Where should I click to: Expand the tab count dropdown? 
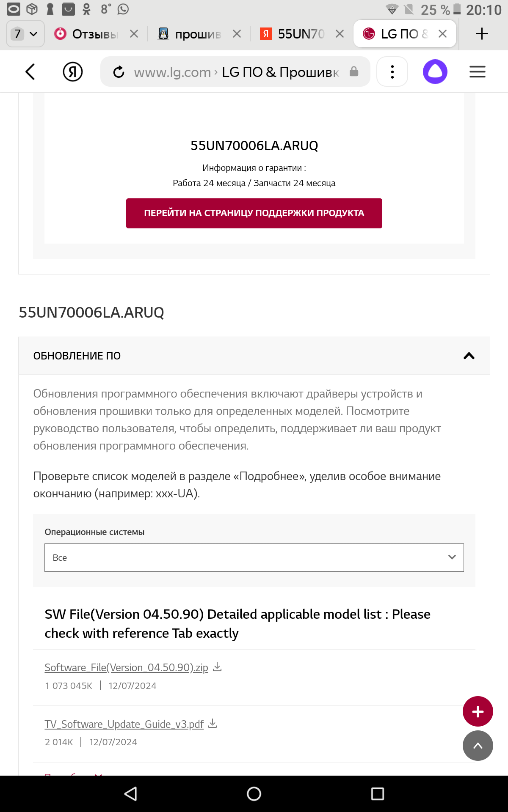click(25, 34)
